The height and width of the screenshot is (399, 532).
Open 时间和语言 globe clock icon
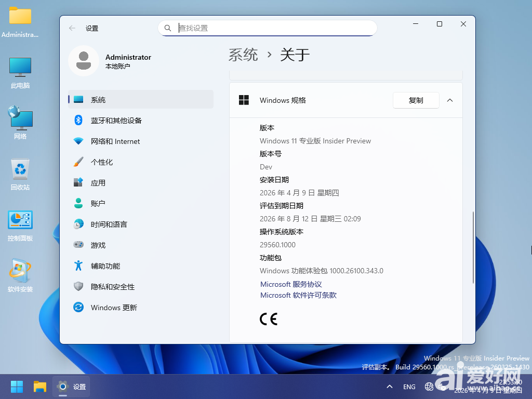(78, 224)
